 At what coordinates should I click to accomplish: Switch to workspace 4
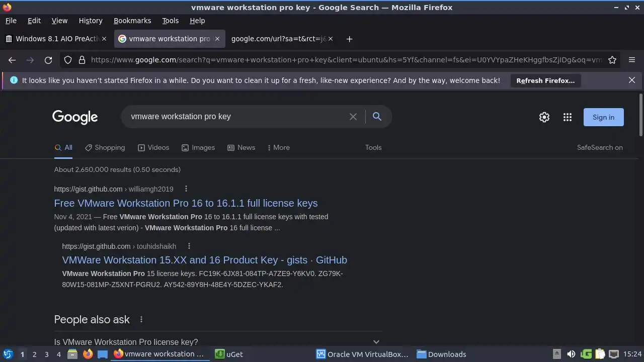(x=58, y=354)
